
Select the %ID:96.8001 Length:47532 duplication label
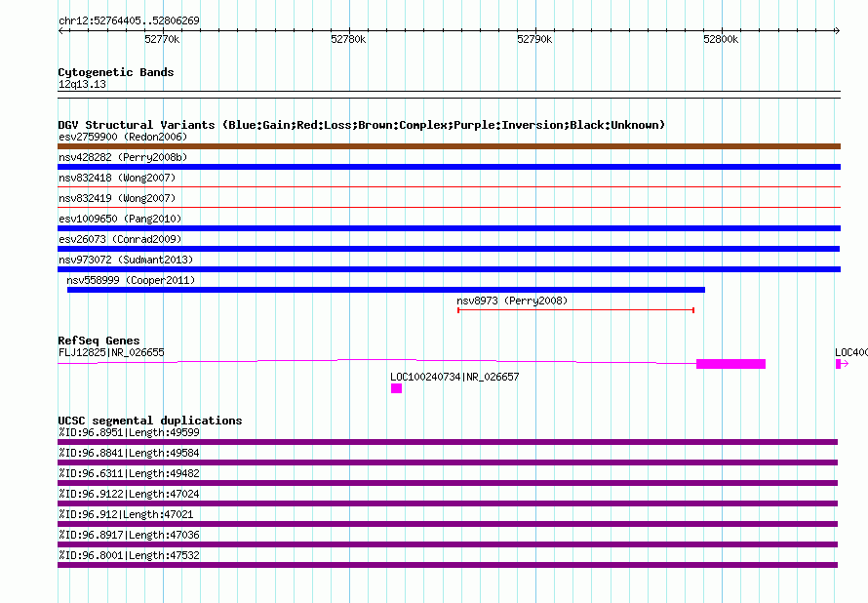(x=129, y=555)
